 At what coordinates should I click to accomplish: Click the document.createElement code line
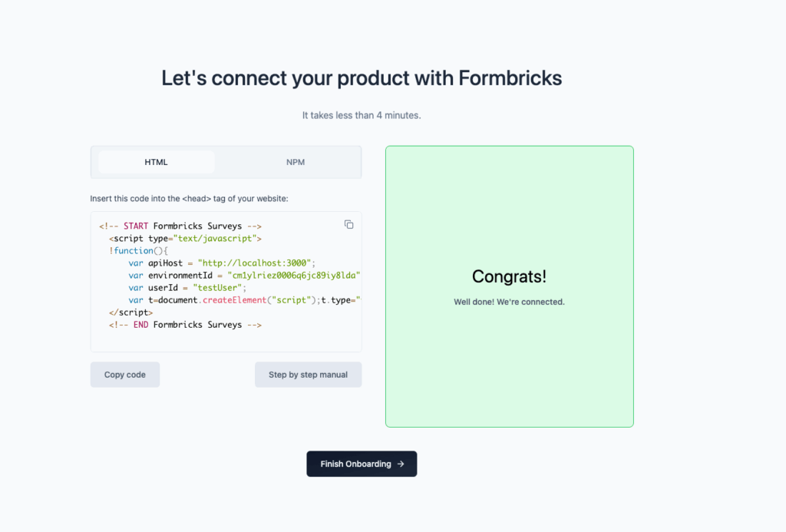pos(244,299)
